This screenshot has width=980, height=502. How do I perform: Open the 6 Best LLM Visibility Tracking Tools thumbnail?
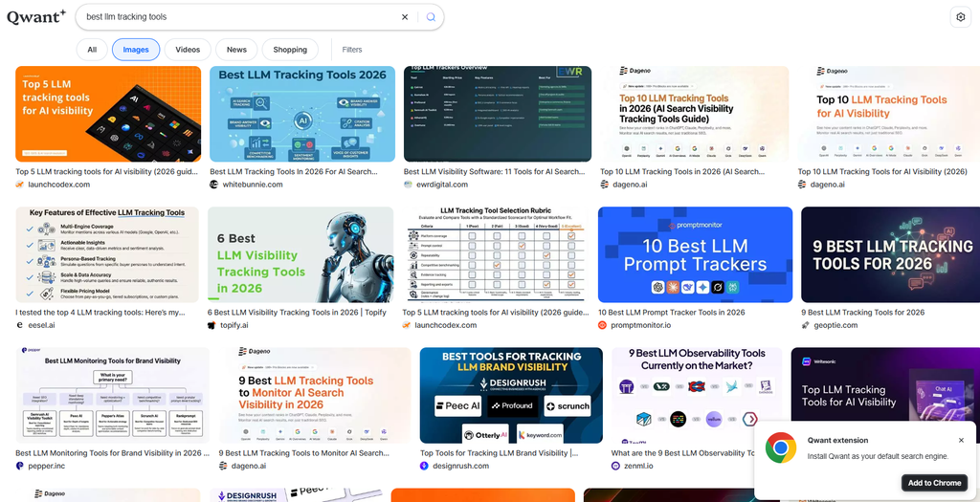pos(301,254)
